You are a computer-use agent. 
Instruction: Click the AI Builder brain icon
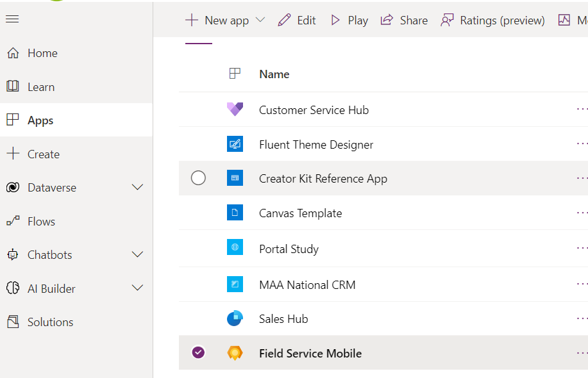coord(13,288)
